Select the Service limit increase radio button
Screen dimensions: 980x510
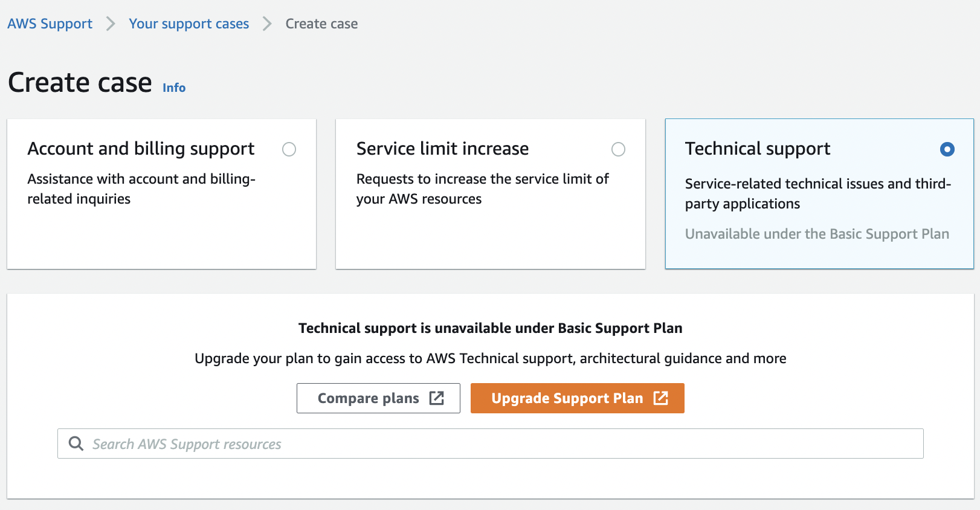coord(618,149)
